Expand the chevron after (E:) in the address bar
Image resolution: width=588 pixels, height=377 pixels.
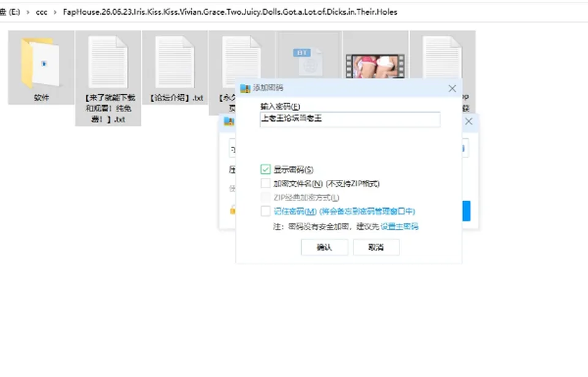[28, 12]
